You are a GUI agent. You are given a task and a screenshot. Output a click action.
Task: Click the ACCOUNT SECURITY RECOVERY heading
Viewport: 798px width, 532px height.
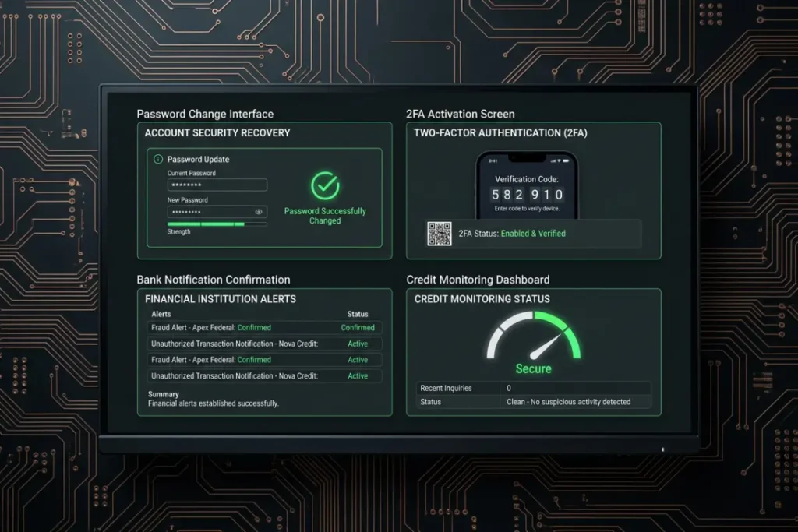[x=217, y=132]
